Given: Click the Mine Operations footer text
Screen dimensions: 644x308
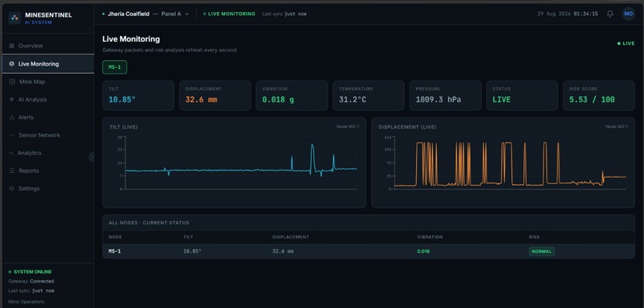Looking at the screenshot, I should pos(26,302).
